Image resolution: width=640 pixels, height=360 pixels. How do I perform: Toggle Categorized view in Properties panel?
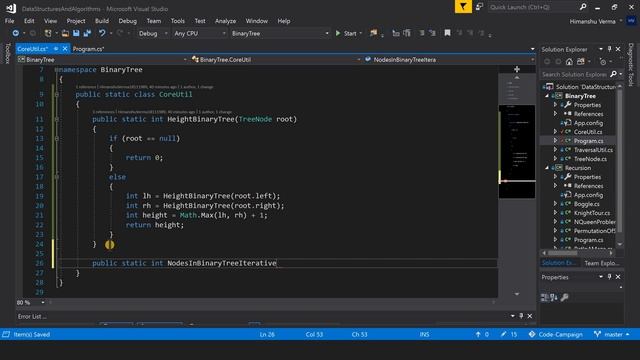(544, 297)
